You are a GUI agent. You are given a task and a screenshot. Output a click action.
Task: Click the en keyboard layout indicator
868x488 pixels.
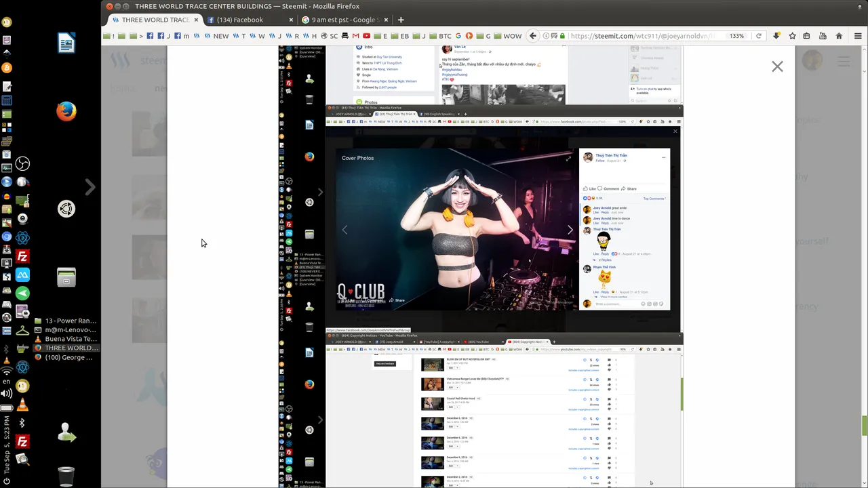pyautogui.click(x=7, y=382)
